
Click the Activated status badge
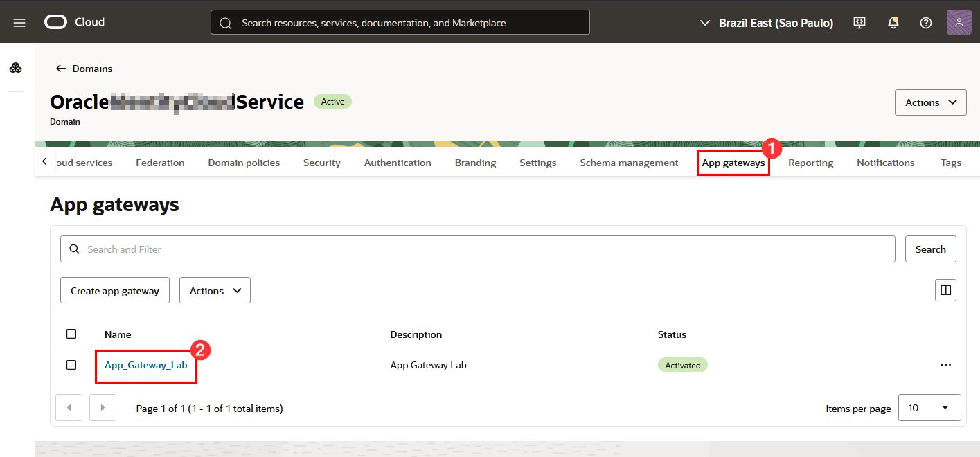pos(683,365)
